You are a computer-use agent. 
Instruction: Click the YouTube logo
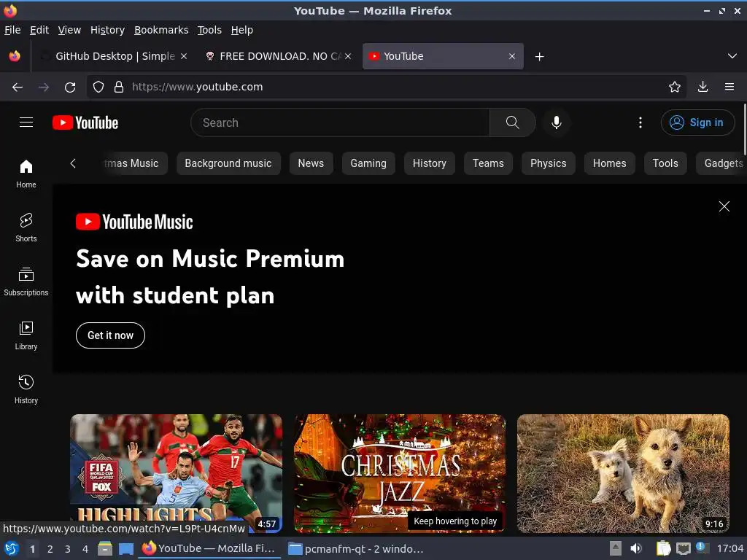click(x=85, y=122)
